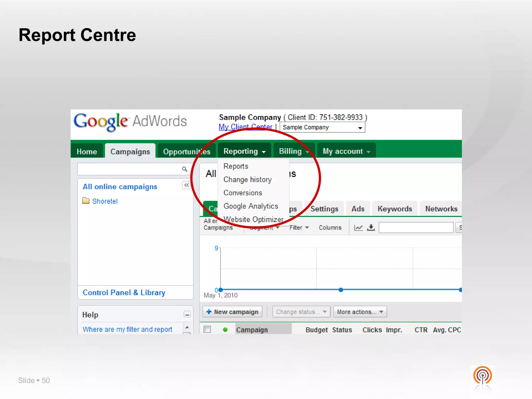Minimize the Help panel

(187, 315)
